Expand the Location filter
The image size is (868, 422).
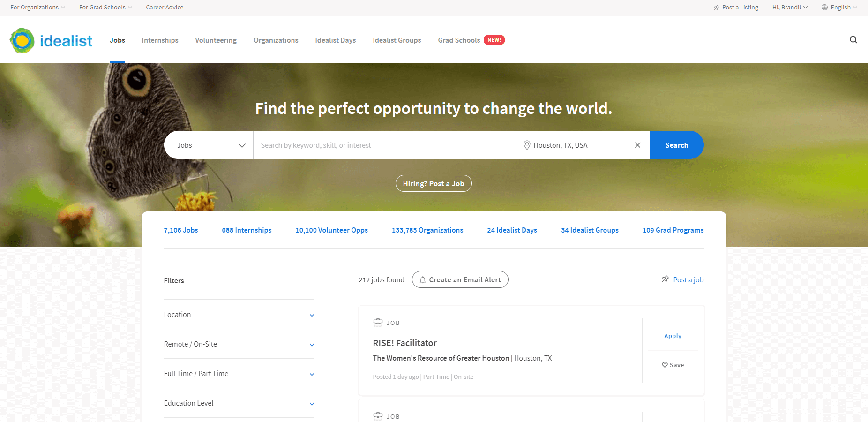(x=239, y=315)
